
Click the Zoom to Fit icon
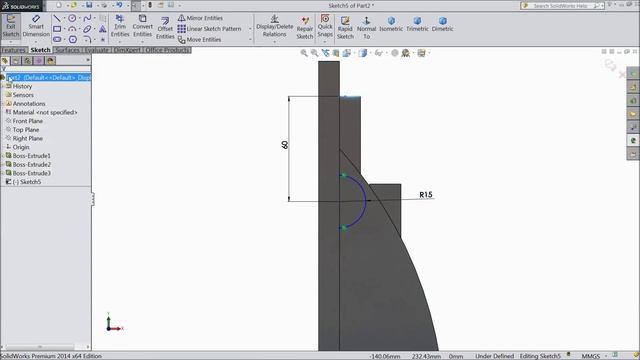[304, 53]
